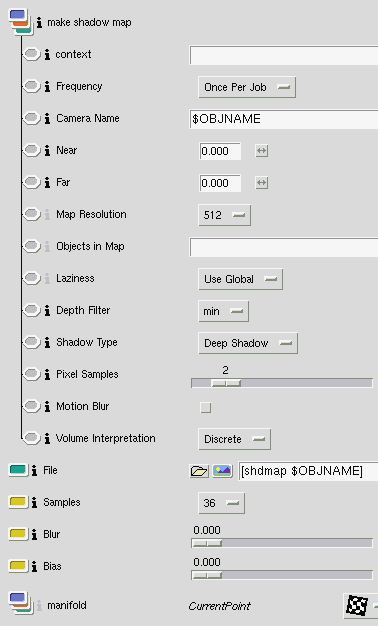Click the info icon next to Blur

34,534
